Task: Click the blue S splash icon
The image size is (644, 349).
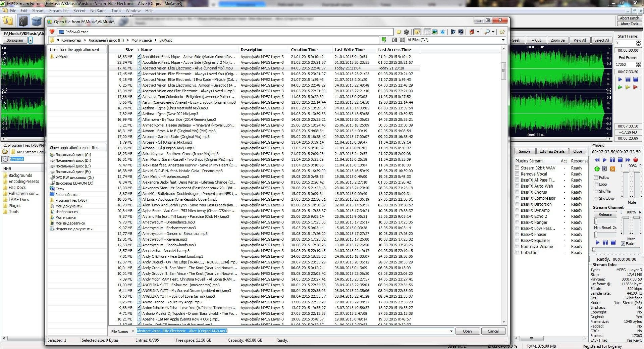Action: 443,32
